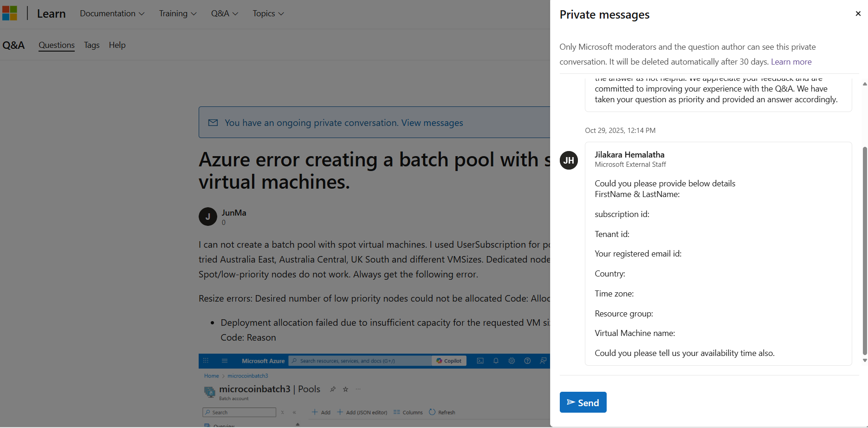Viewport: 868px width, 428px height.
Task: Send the private message
Action: pos(583,402)
